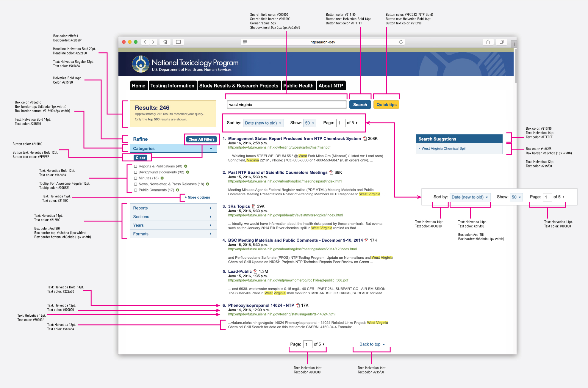Show tooltip icon for News, Newsletter, & Press Releases
The image size is (588, 388).
pyautogui.click(x=208, y=184)
